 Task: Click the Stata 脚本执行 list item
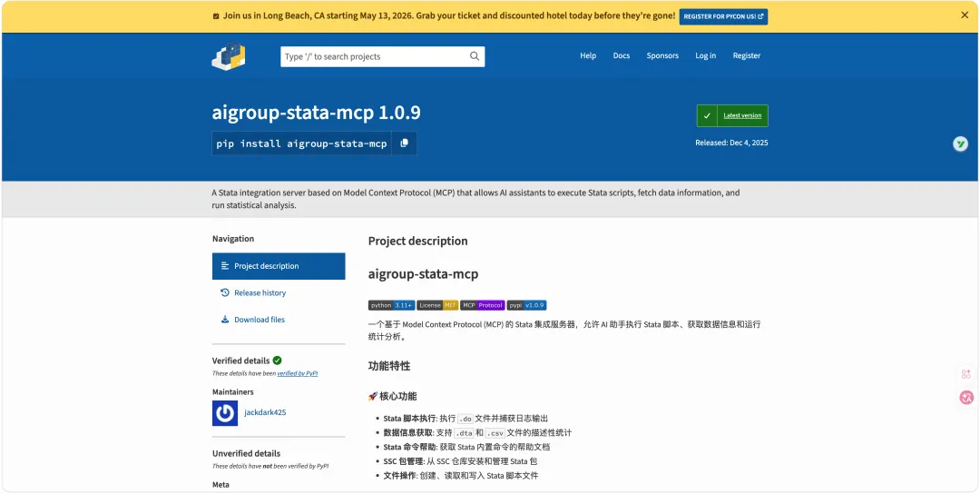coord(465,419)
